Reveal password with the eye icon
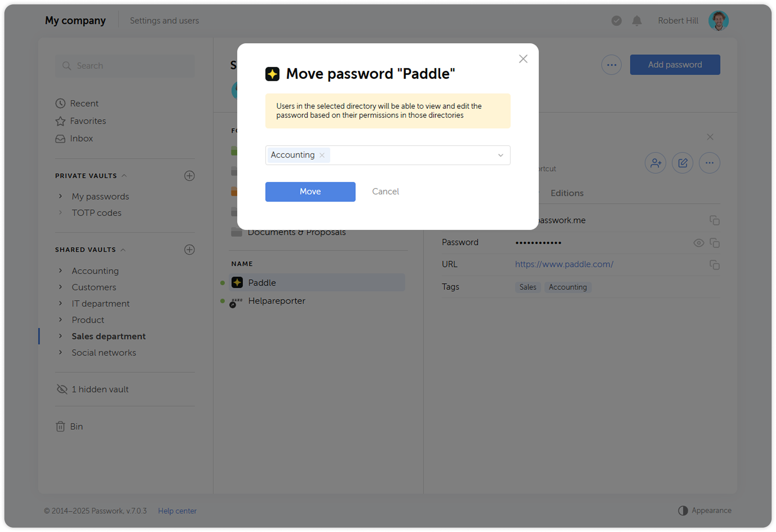776x532 pixels. pyautogui.click(x=699, y=243)
